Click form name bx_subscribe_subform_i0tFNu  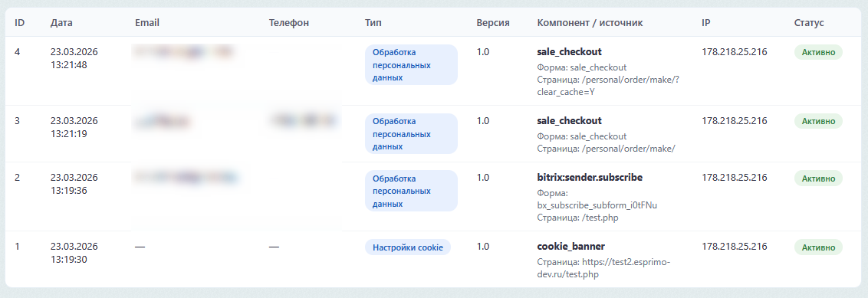(597, 205)
